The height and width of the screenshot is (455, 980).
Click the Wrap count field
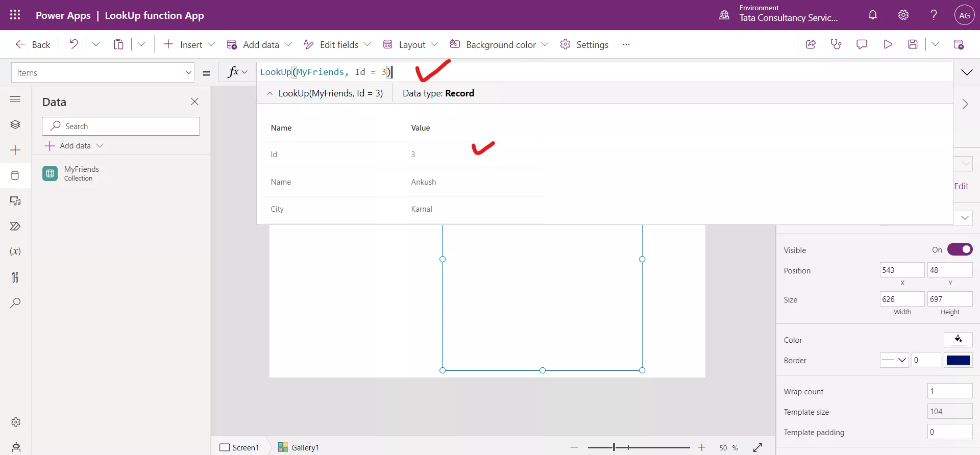point(950,391)
